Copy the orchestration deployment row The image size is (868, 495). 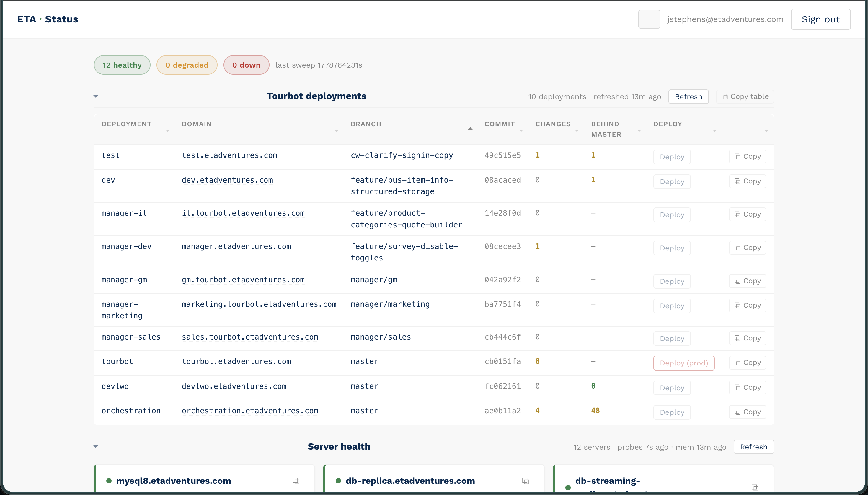747,412
